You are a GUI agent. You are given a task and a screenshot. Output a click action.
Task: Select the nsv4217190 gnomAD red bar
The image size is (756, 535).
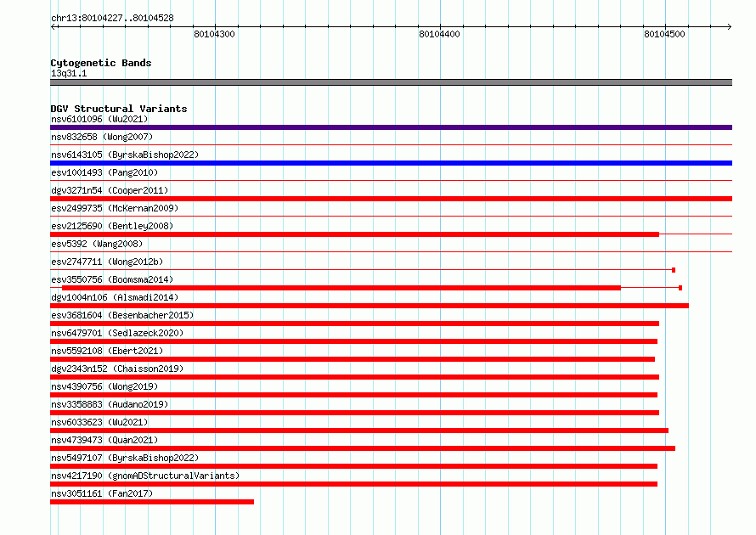[x=354, y=484]
